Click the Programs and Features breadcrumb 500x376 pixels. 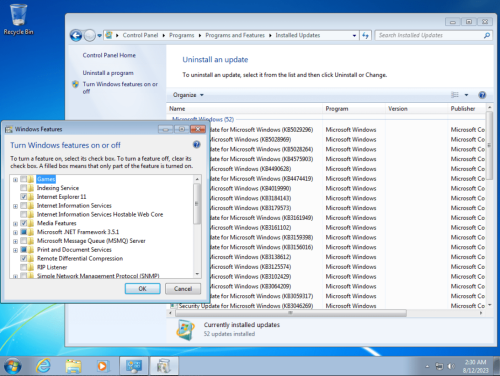coord(235,35)
